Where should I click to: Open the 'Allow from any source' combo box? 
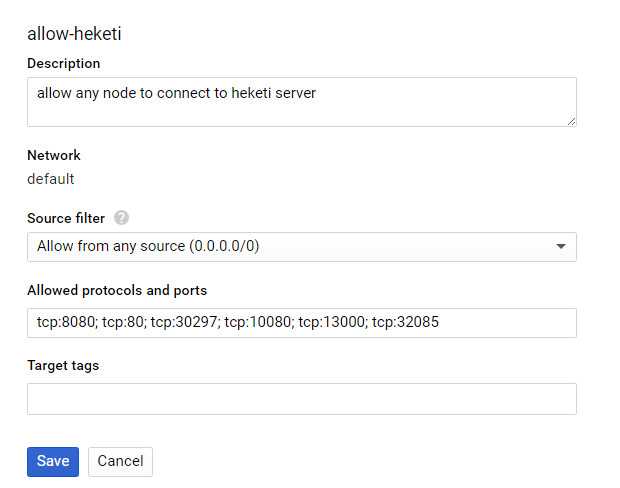click(301, 246)
